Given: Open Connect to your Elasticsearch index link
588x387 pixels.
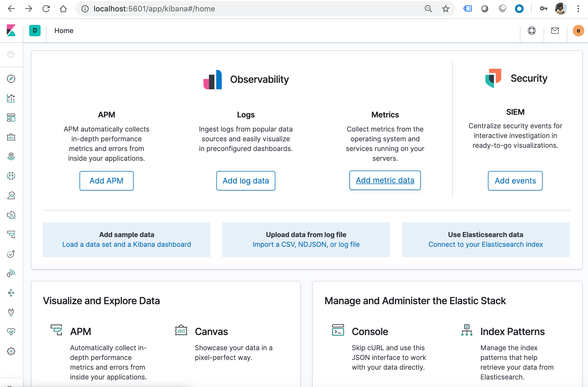Looking at the screenshot, I should pos(485,244).
